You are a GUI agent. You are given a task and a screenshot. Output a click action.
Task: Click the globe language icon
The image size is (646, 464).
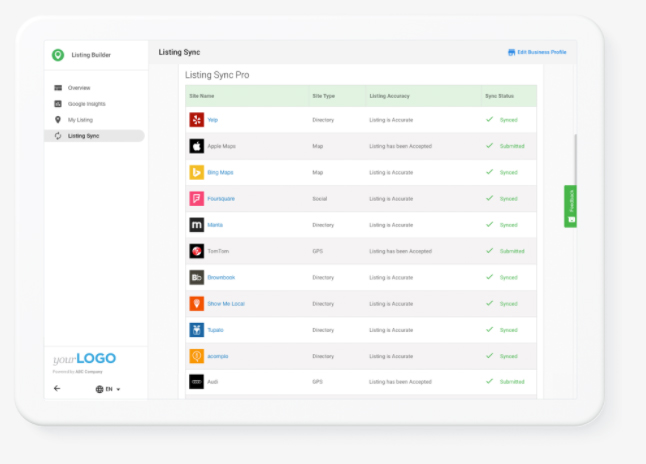pos(99,389)
